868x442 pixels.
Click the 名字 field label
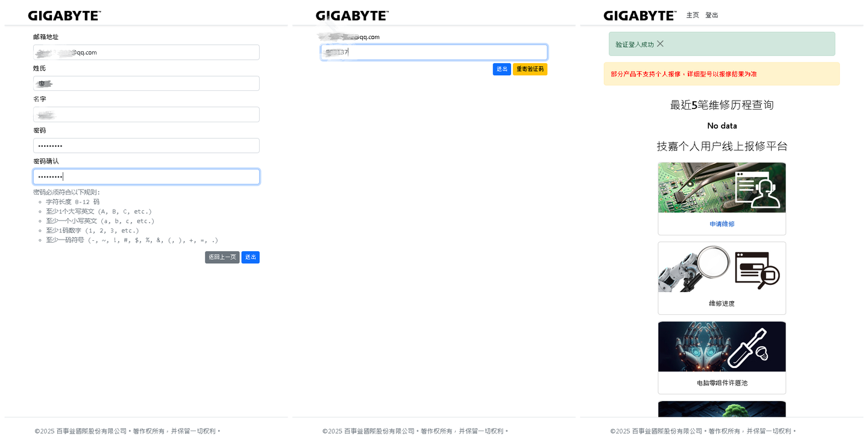(x=40, y=99)
